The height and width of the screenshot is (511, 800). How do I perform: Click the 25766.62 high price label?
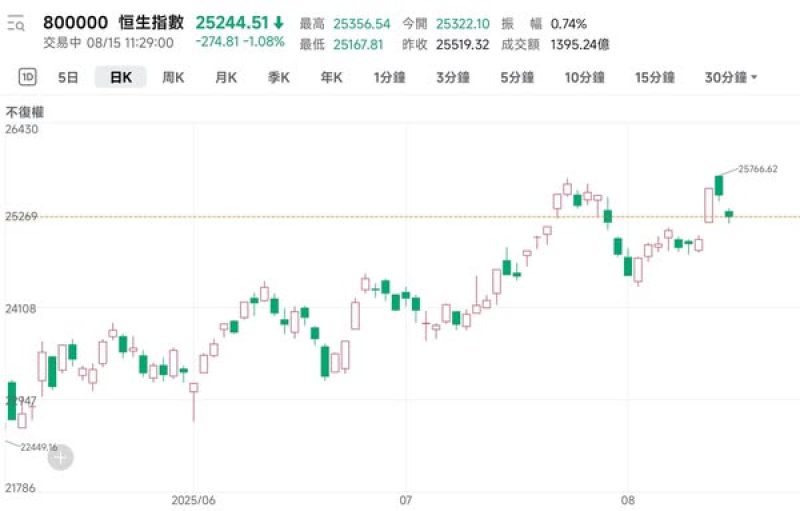(x=757, y=169)
